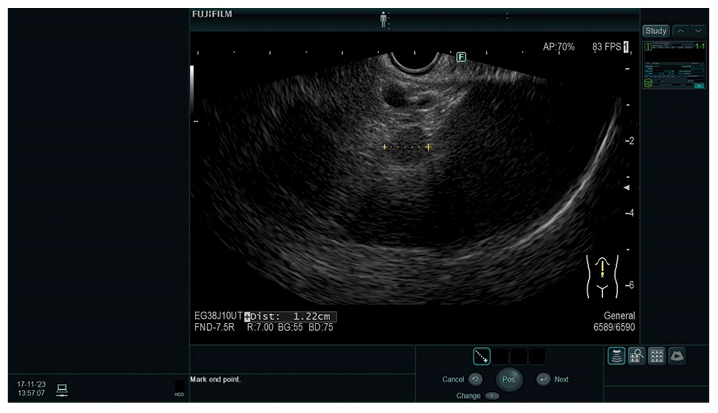Open the Study tab

coord(656,31)
